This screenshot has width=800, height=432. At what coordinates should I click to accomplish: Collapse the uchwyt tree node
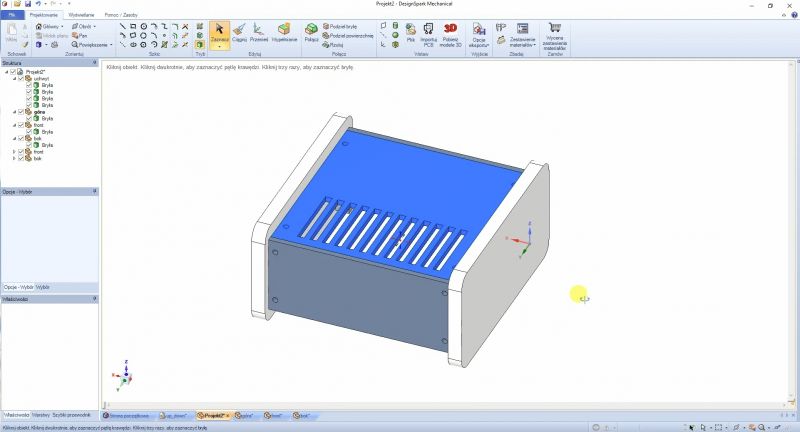tap(14, 79)
